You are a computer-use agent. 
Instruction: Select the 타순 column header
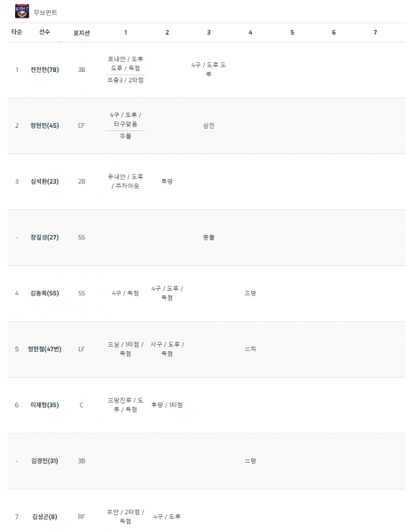17,32
